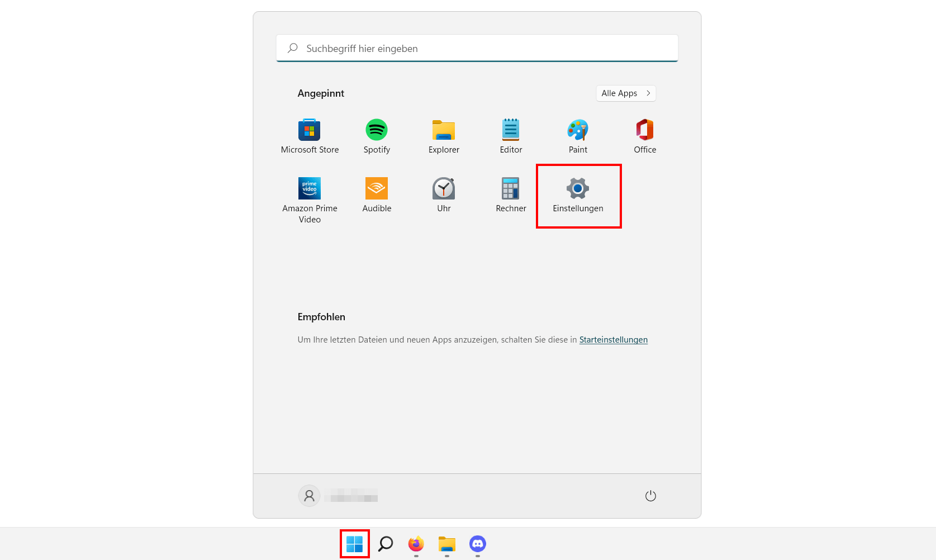Click the Starteinstellungen link
Image resolution: width=936 pixels, height=560 pixels.
(x=614, y=340)
